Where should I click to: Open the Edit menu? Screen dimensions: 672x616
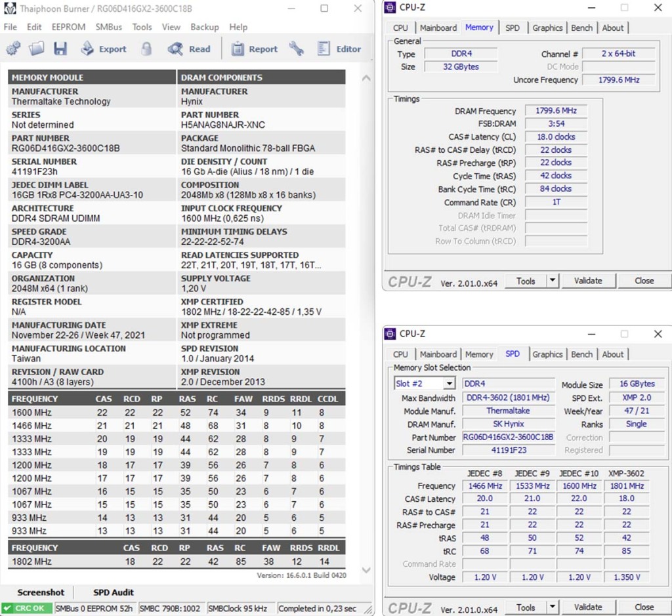click(34, 27)
